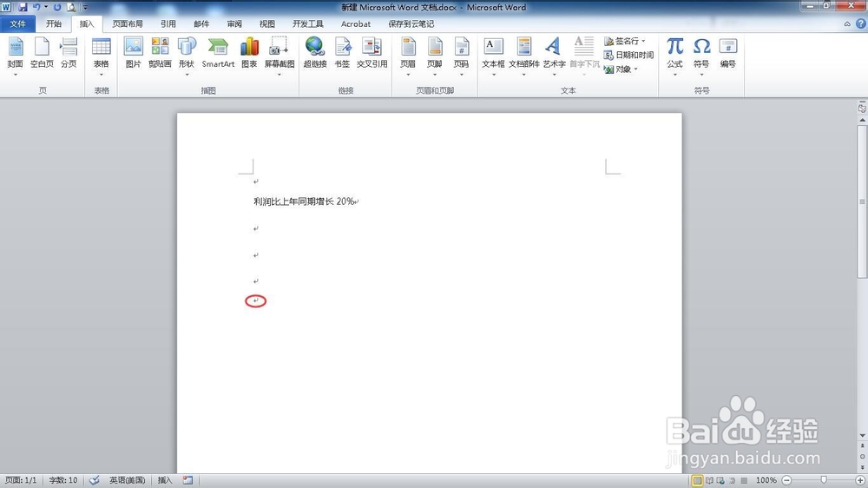Insert a SmartArt graphic
The image size is (868, 488).
pos(218,53)
